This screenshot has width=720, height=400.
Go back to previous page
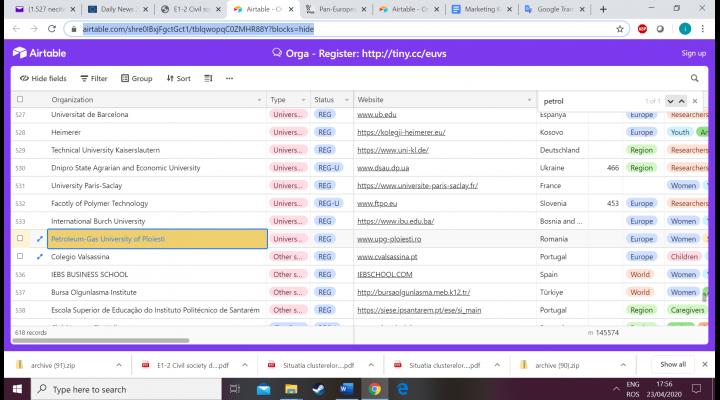tap(17, 29)
